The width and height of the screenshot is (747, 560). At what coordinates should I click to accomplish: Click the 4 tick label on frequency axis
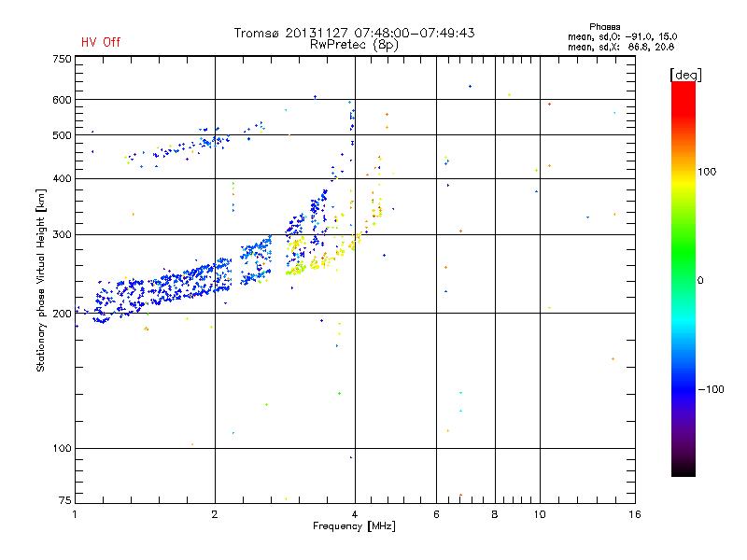[x=355, y=514]
